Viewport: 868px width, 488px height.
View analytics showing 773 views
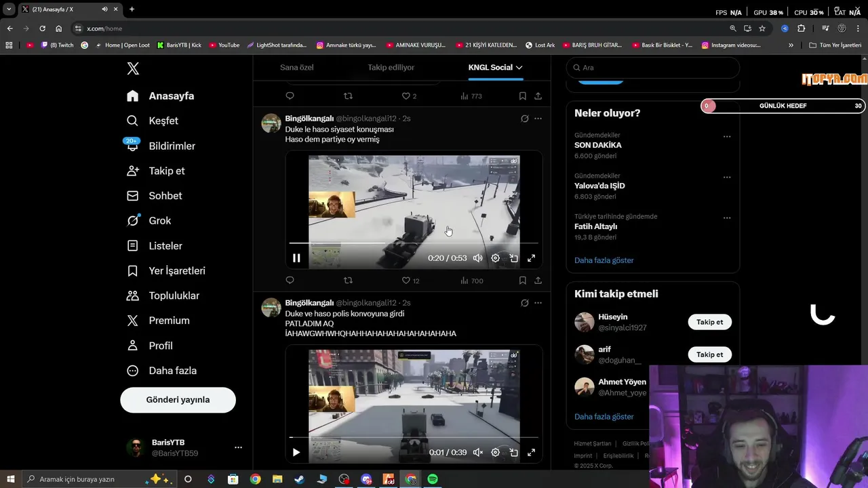(471, 96)
